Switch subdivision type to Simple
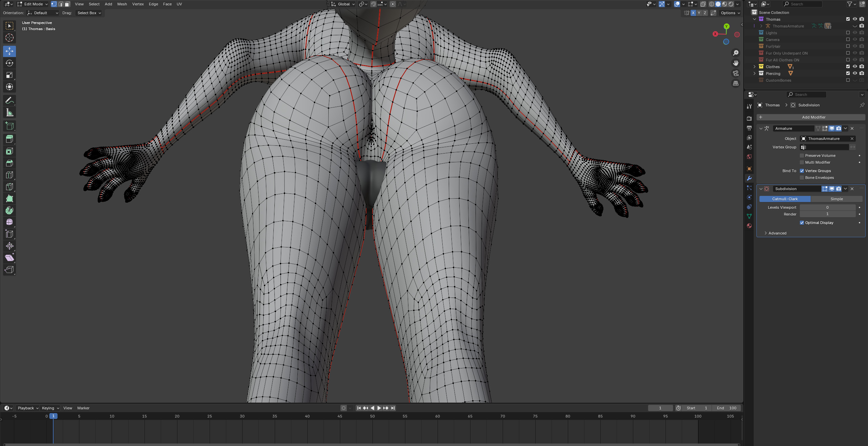The height and width of the screenshot is (446, 868). coord(836,199)
